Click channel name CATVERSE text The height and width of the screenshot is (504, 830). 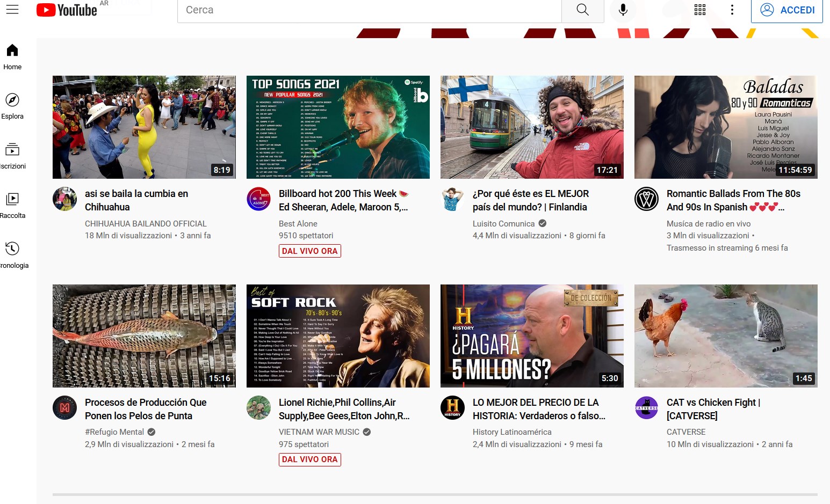click(x=686, y=432)
